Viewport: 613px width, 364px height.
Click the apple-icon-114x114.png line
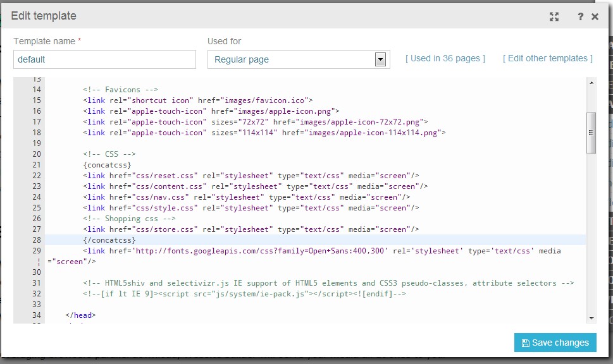click(x=264, y=133)
